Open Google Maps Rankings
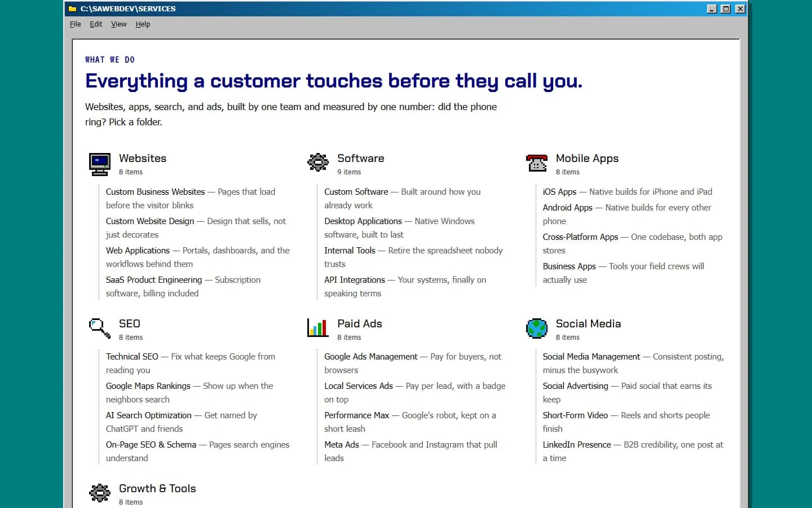Screen dimensions: 812x508 pos(148,386)
